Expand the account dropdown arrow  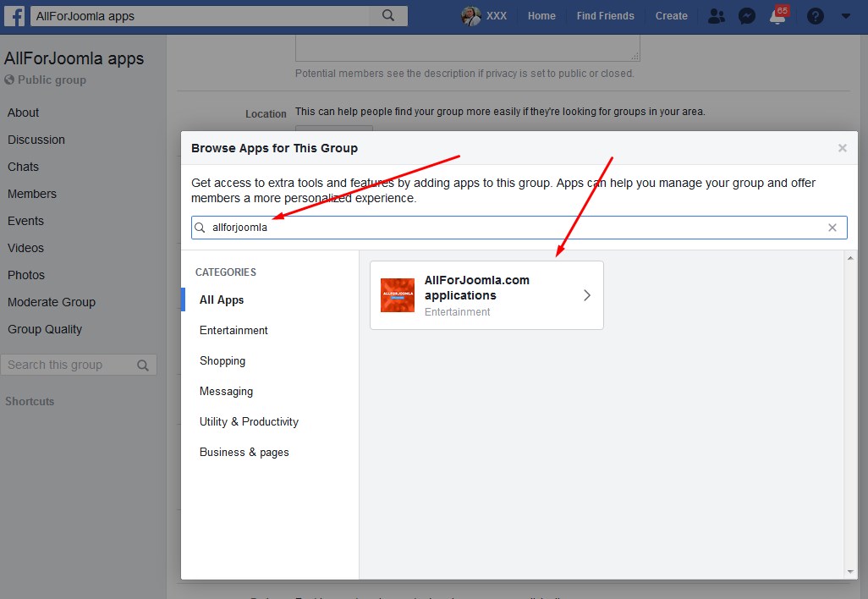(846, 16)
